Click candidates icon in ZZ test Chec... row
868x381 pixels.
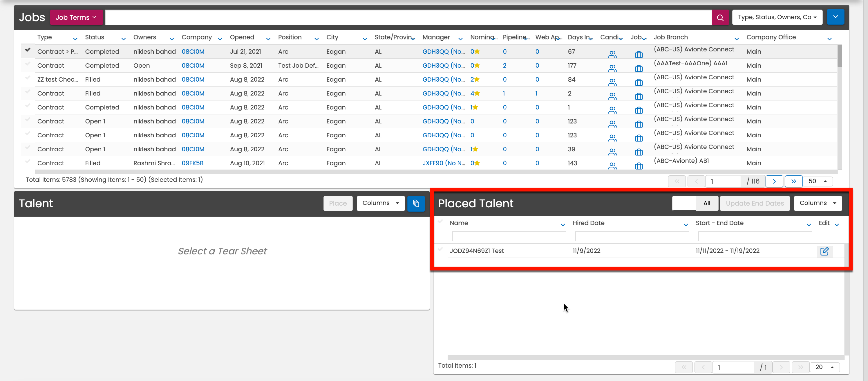pyautogui.click(x=612, y=82)
